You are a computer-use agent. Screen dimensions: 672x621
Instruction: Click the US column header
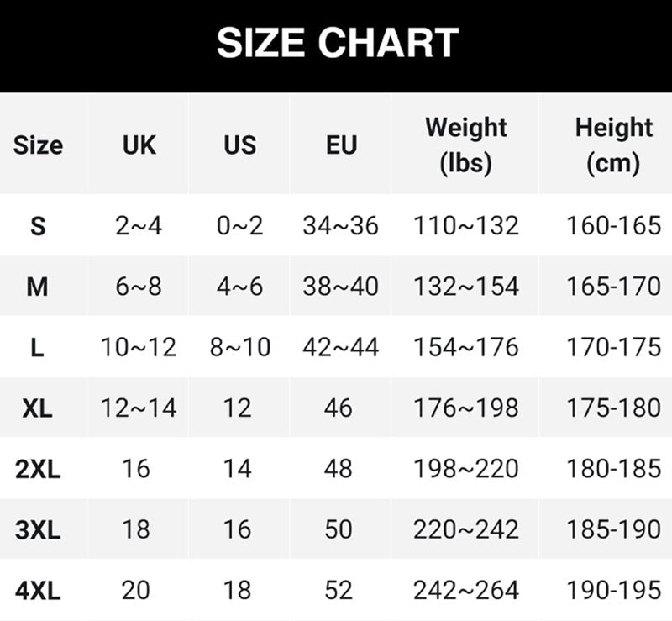[x=239, y=145]
